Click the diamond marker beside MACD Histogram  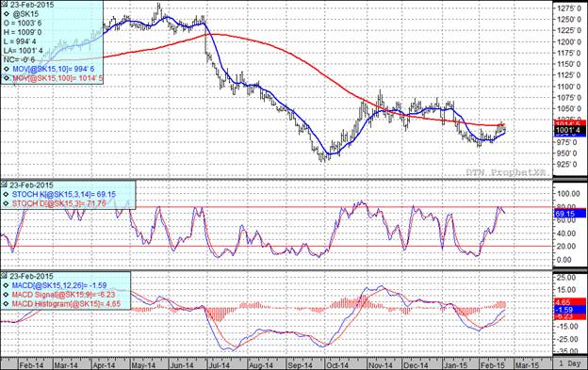[7, 304]
